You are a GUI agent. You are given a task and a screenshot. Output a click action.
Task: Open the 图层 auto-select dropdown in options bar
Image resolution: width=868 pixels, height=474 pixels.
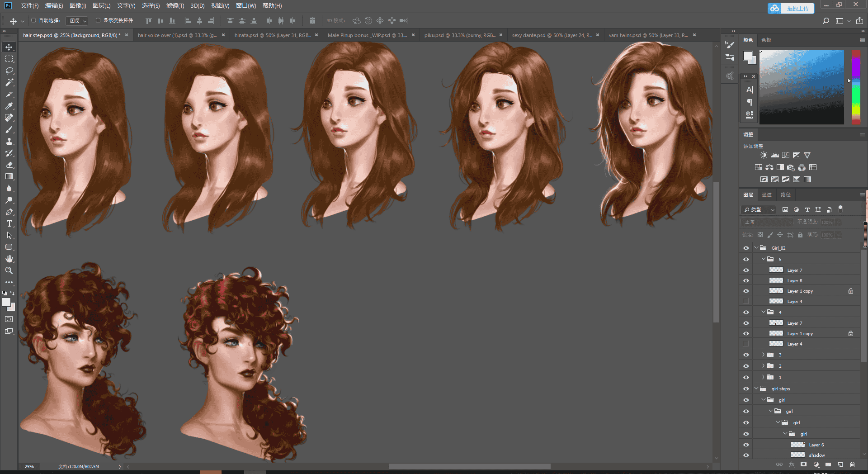pyautogui.click(x=77, y=21)
